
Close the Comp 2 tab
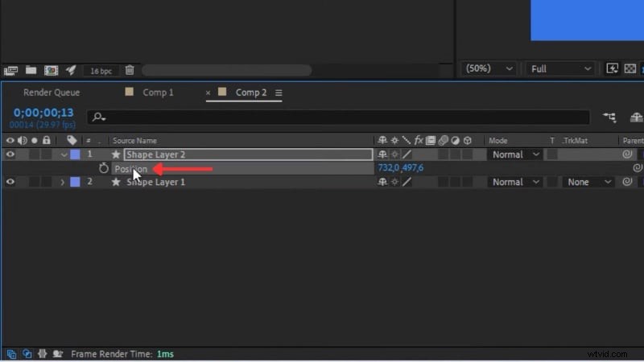208,93
